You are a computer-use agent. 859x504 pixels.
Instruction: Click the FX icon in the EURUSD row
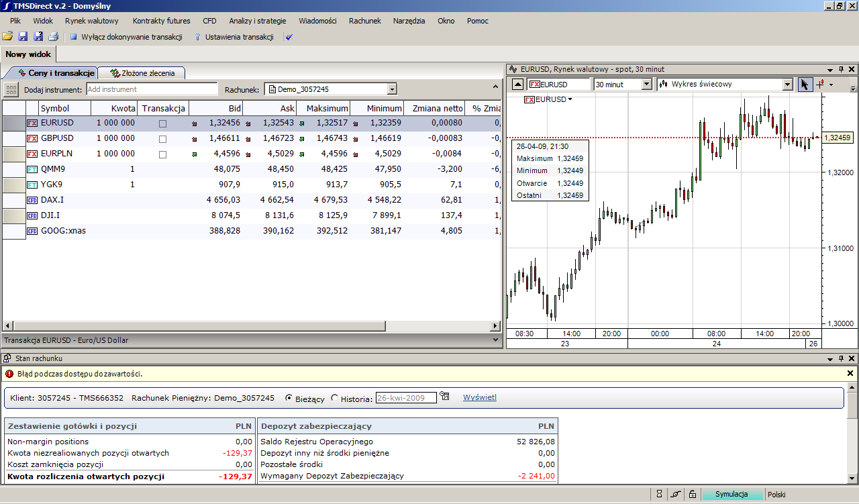coord(32,123)
